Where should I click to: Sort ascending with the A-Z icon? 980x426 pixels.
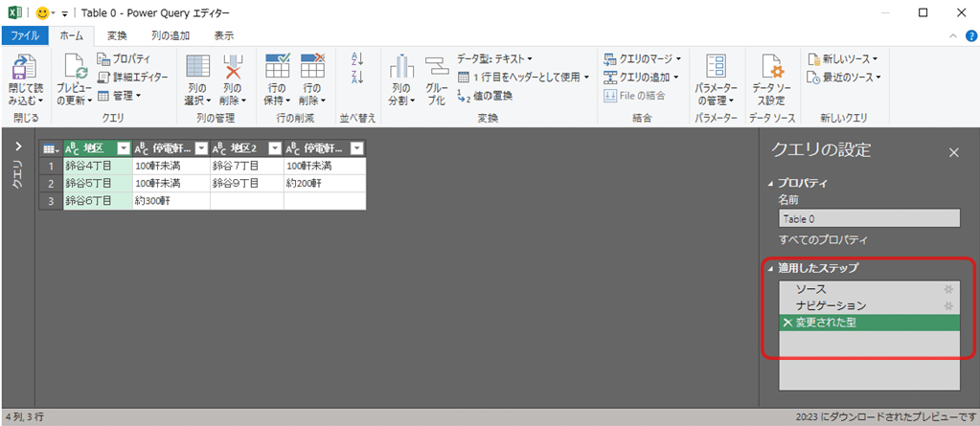coord(357,60)
